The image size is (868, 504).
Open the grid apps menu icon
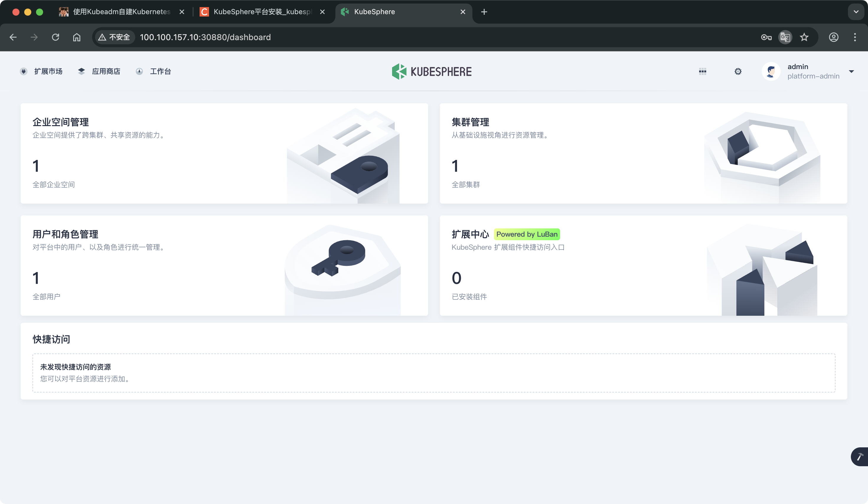pos(703,71)
